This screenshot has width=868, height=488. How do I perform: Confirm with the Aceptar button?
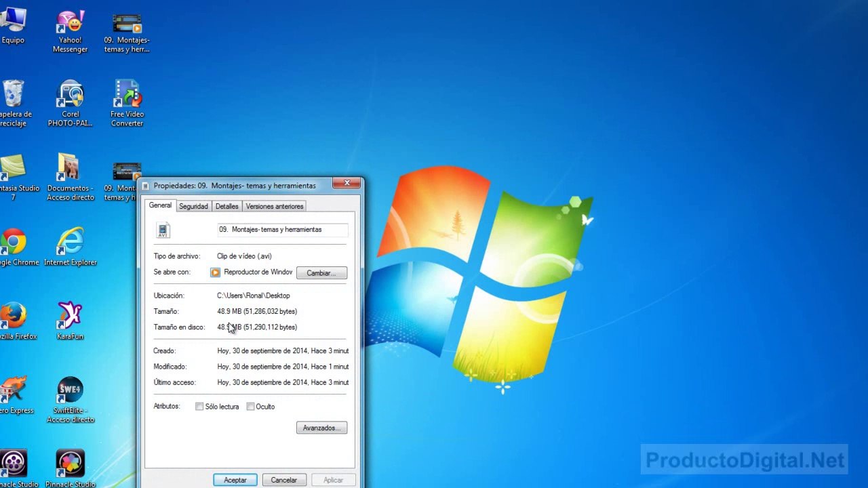[235, 480]
